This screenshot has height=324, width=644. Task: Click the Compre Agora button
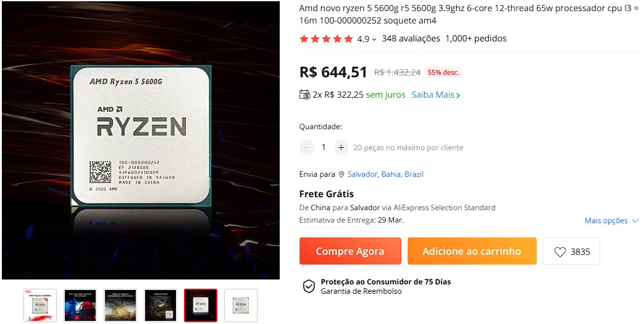(350, 251)
